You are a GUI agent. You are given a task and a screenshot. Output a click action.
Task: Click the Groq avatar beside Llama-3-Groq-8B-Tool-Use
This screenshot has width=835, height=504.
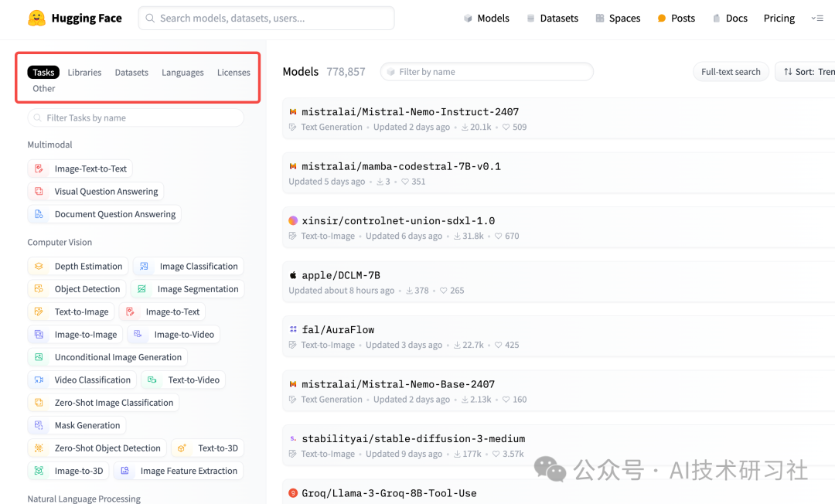point(293,493)
